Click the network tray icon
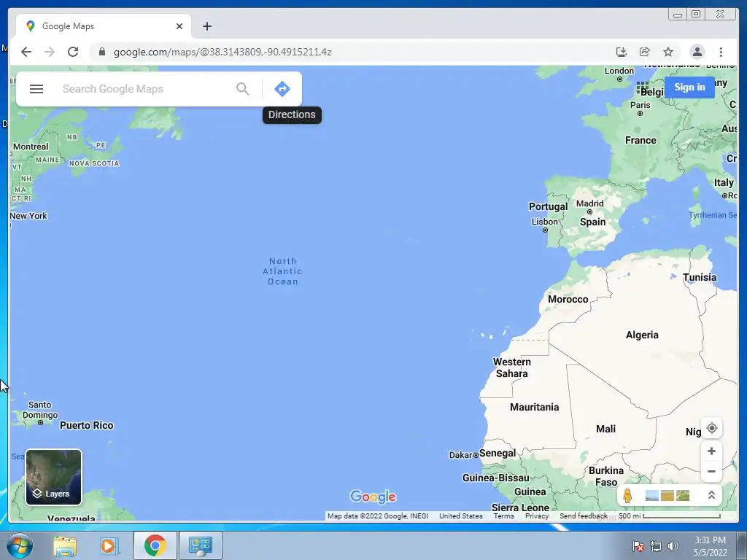 656,546
